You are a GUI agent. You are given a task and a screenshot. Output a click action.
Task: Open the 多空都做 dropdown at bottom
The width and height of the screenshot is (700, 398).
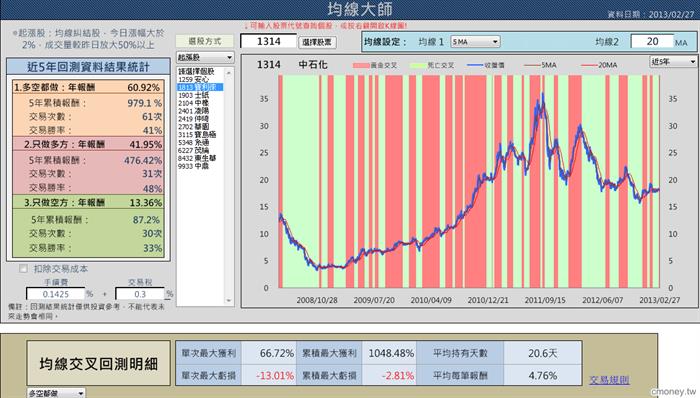click(x=56, y=393)
